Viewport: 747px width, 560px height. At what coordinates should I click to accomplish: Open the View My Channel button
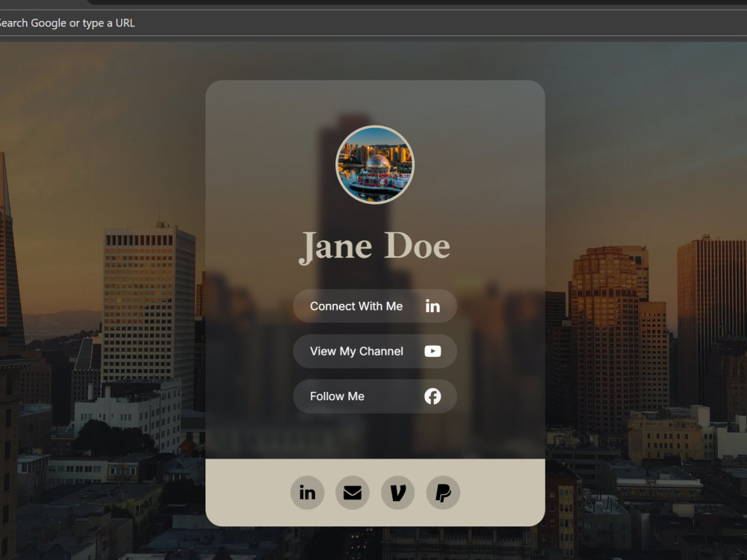point(375,351)
